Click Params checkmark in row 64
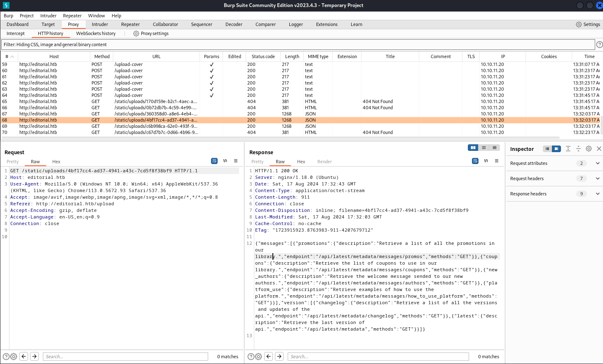This screenshot has height=364, width=603. 211,95
